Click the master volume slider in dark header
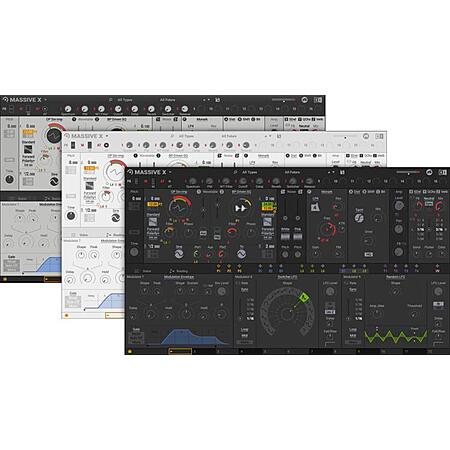Image resolution: width=450 pixels, height=450 pixels. [408, 172]
